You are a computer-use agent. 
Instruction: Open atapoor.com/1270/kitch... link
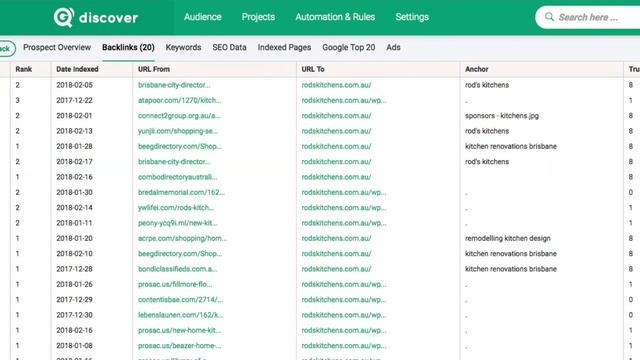180,100
